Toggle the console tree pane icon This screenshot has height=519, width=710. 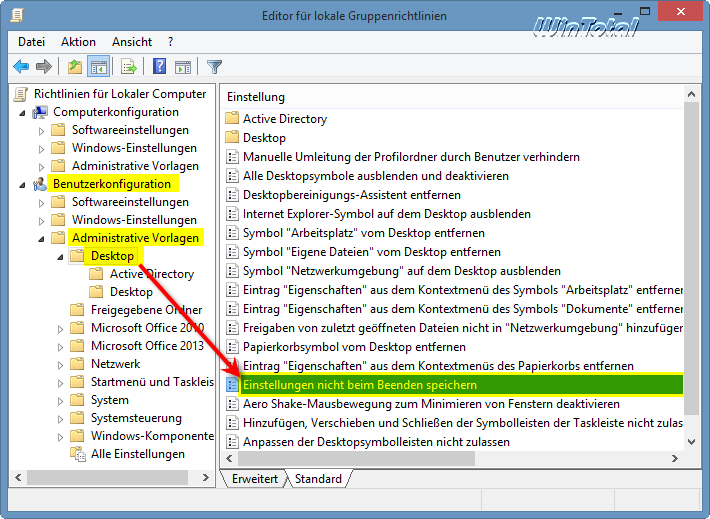[x=99, y=67]
